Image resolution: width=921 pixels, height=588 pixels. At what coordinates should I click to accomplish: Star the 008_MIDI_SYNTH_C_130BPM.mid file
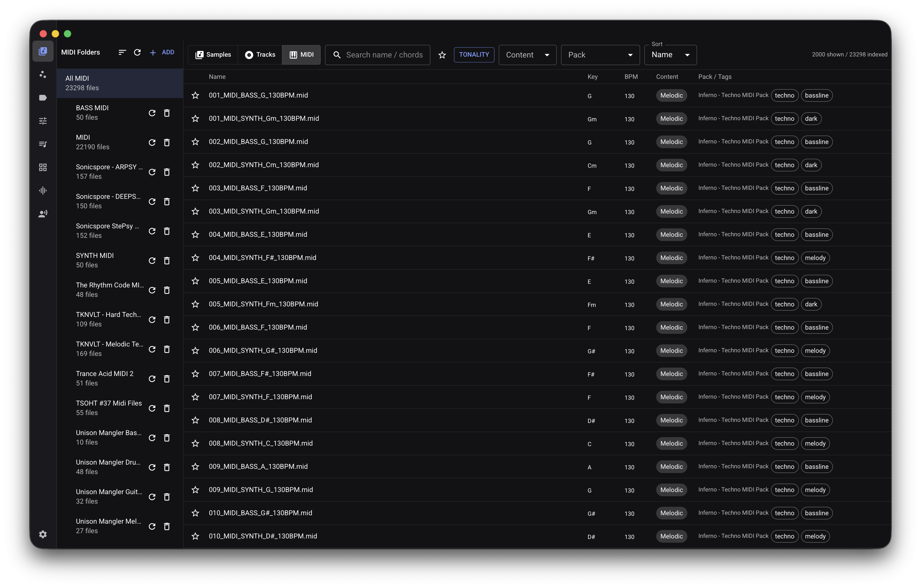(x=195, y=443)
